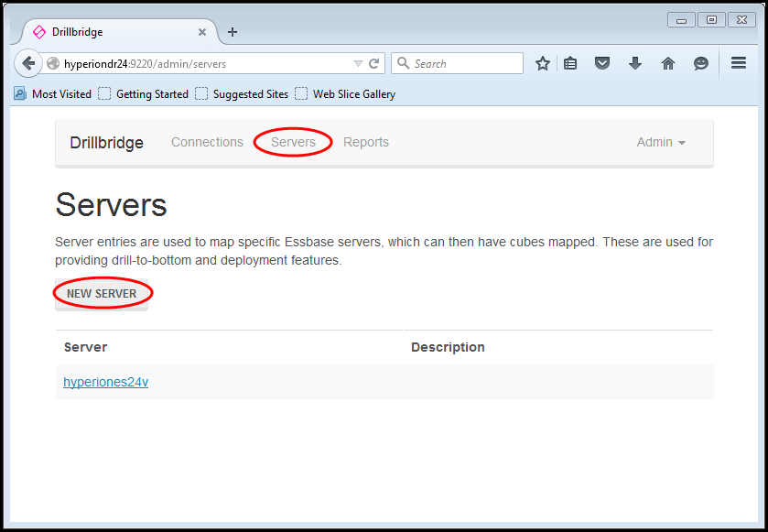
Task: Open the Getting Started bookmark
Action: pos(143,94)
